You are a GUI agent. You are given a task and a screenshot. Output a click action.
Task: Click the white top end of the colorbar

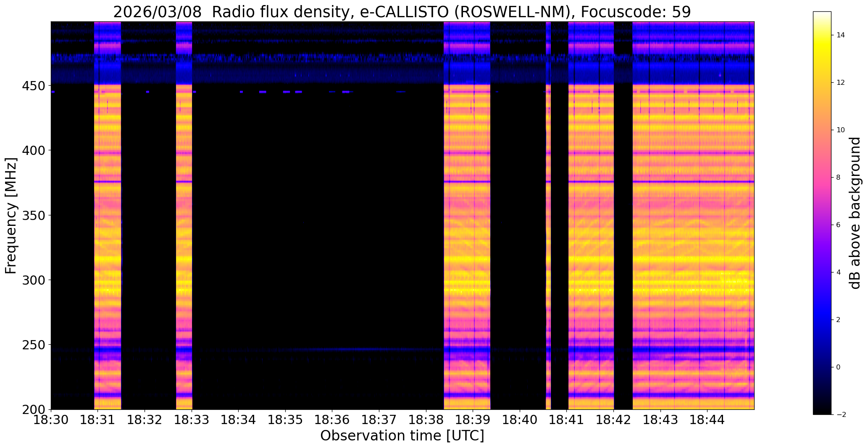[822, 15]
